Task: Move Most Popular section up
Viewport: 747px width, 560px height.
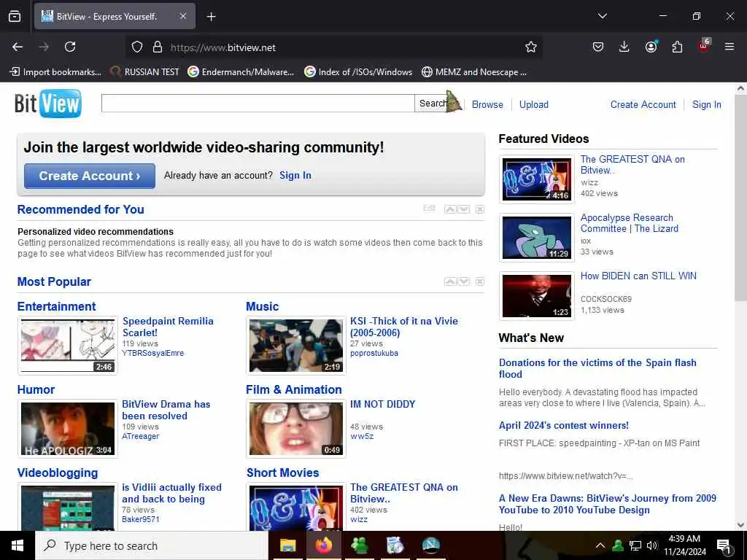Action: (x=450, y=282)
